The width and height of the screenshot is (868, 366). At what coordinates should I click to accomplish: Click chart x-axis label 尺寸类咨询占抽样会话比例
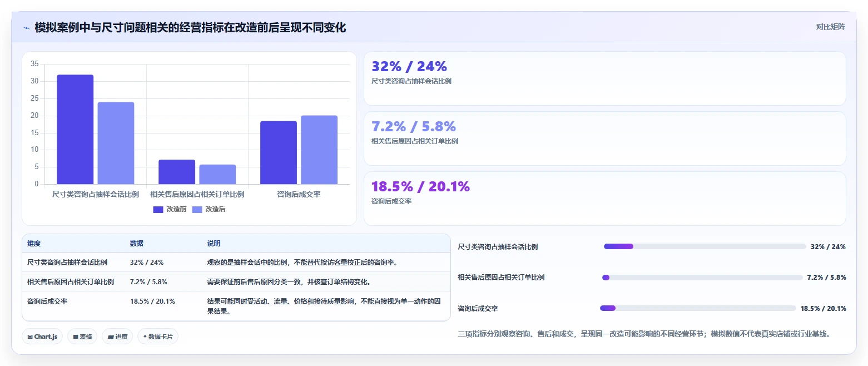(x=96, y=194)
